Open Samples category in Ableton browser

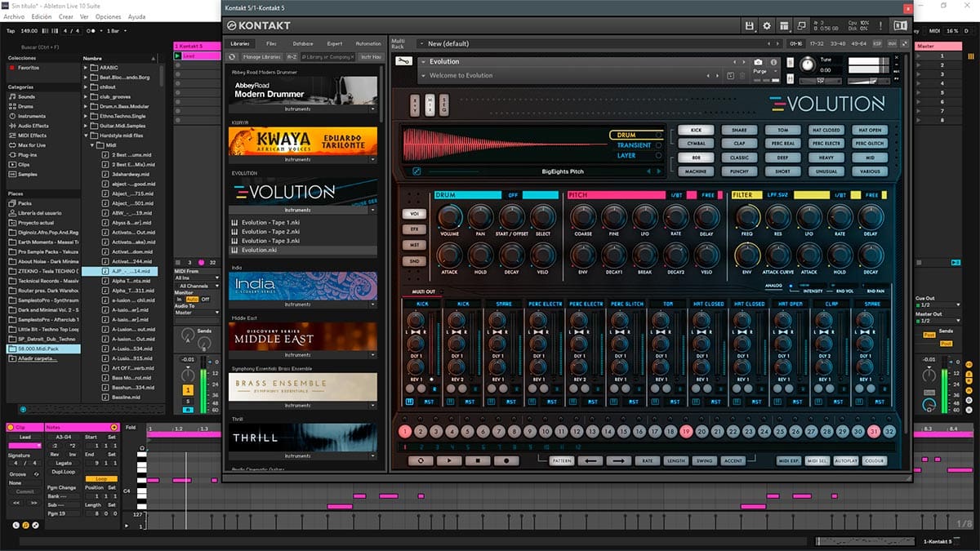click(24, 174)
